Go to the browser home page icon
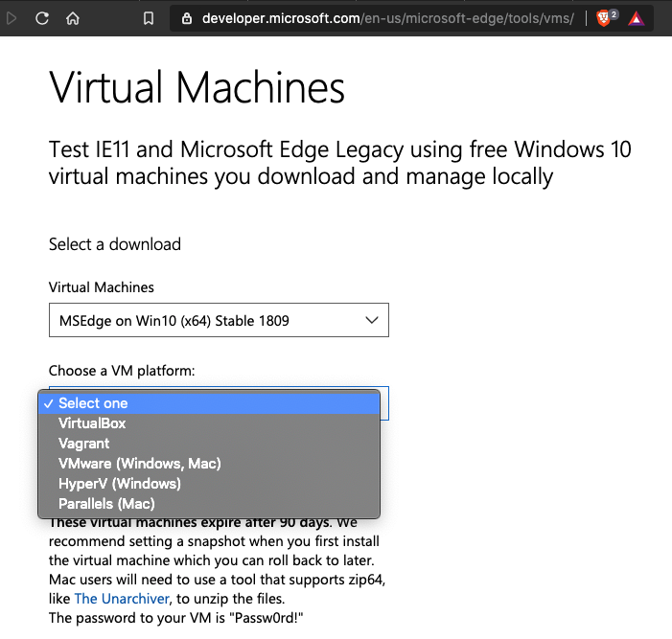 pyautogui.click(x=73, y=18)
